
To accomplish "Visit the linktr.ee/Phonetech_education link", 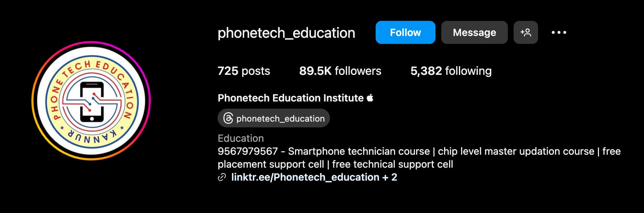I will [x=305, y=177].
